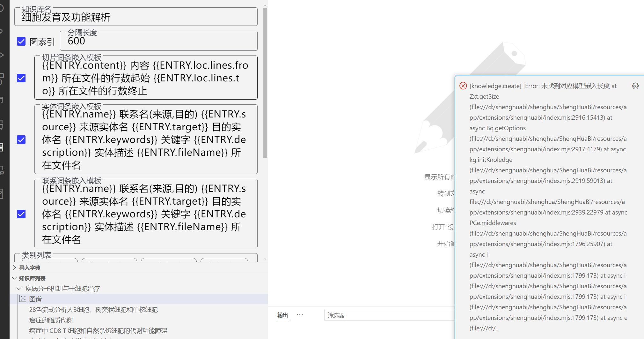The image size is (644, 339).
Task: Click the red error icon in notification
Action: [x=463, y=86]
